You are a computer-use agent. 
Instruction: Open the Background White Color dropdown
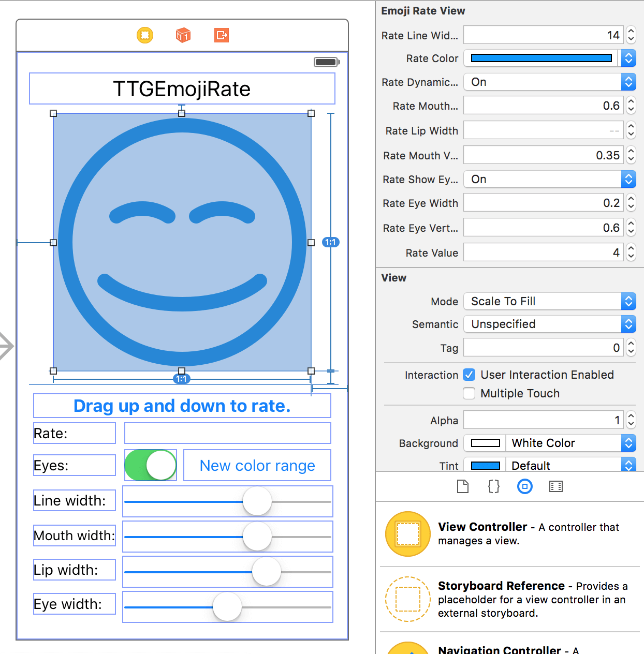click(570, 443)
